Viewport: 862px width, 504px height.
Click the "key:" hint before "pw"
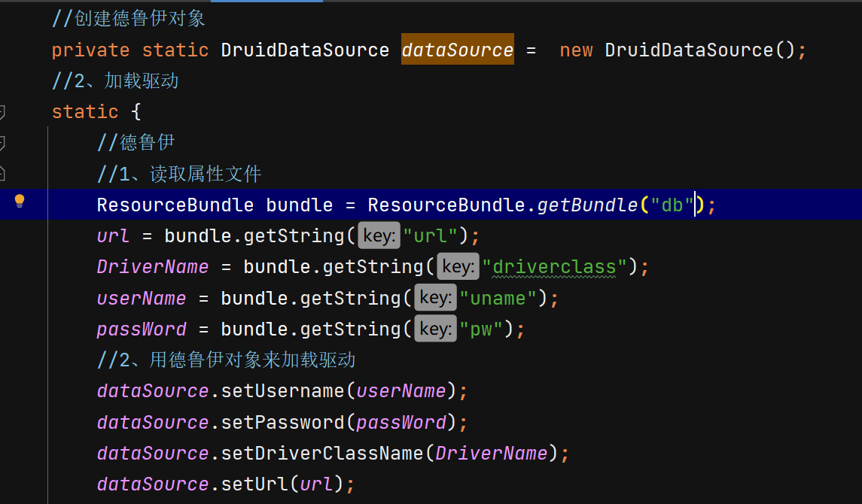coord(435,329)
